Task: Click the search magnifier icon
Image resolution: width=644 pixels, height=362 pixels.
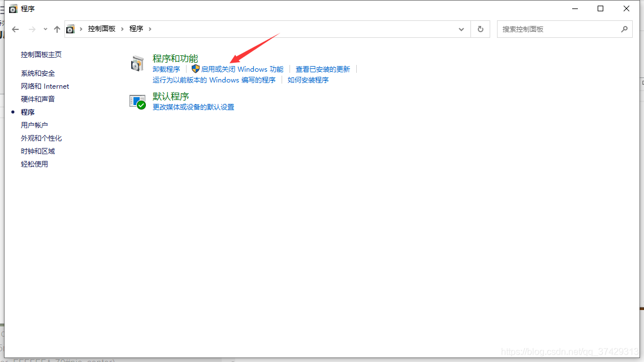Action: (x=624, y=29)
